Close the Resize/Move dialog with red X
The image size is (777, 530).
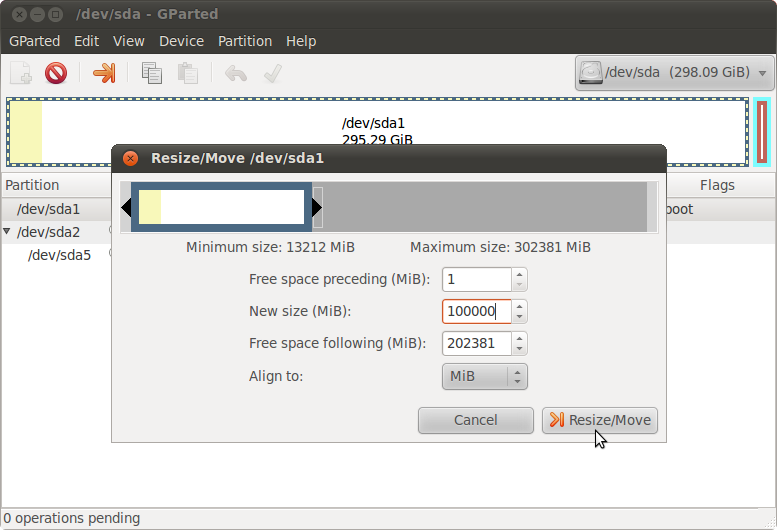pos(130,158)
